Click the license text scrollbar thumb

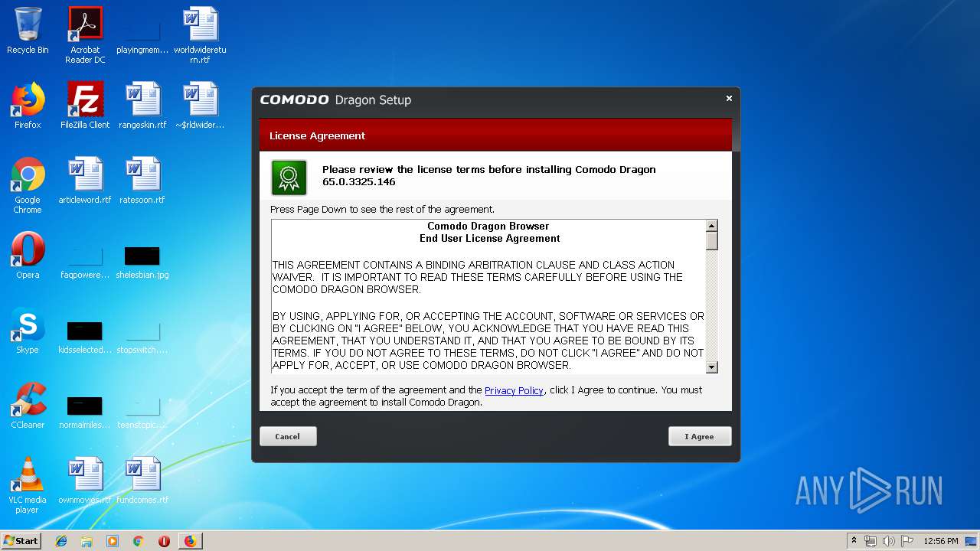pos(711,241)
